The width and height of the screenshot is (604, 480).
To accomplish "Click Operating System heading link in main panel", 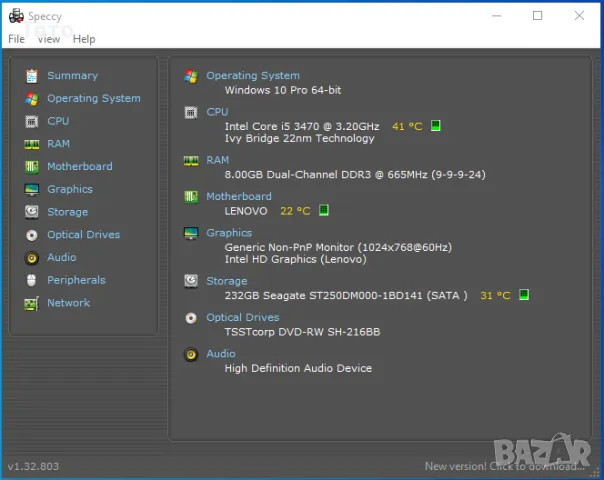I will (x=253, y=76).
